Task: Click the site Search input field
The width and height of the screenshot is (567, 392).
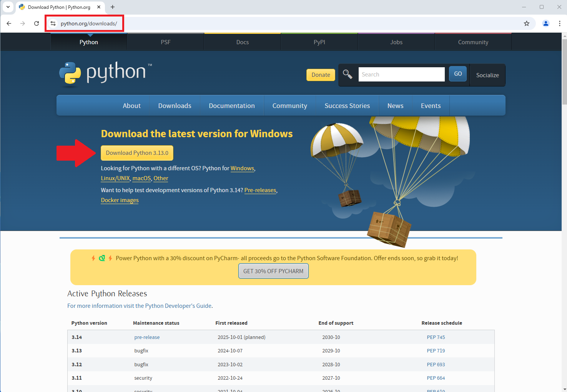Action: pyautogui.click(x=402, y=74)
